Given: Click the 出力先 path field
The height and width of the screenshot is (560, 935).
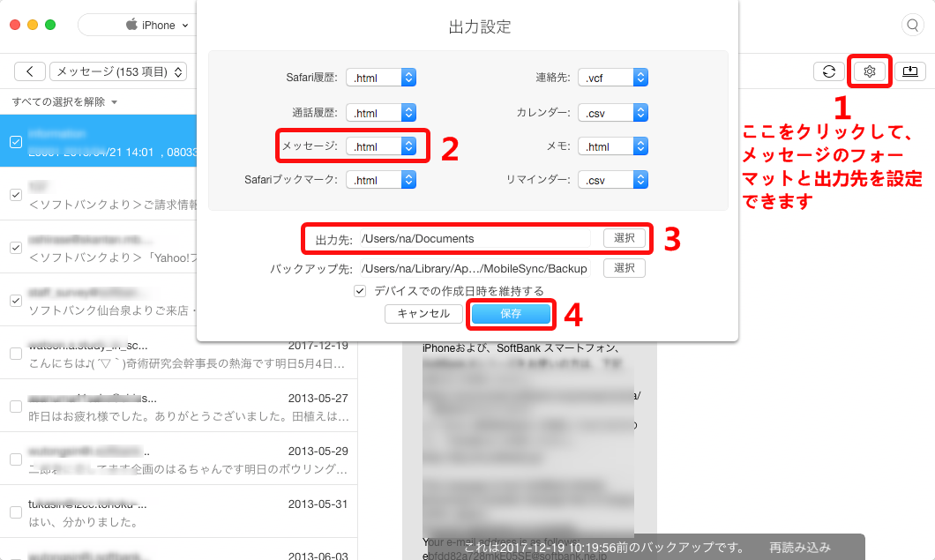Looking at the screenshot, I should (x=475, y=239).
